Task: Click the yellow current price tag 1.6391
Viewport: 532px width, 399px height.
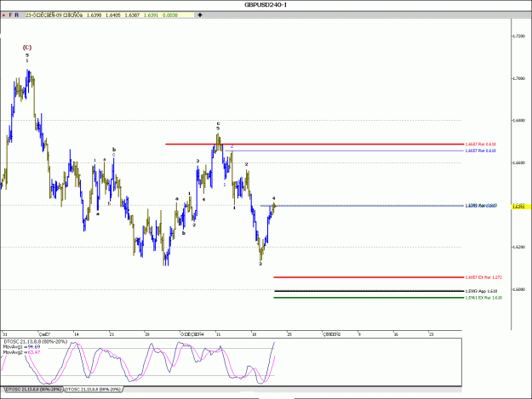Action: [521, 207]
